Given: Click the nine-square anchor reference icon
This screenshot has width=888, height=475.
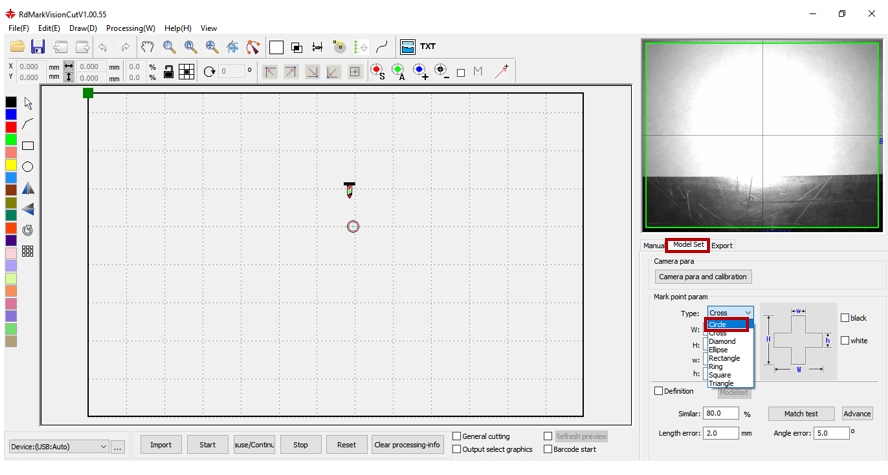Looking at the screenshot, I should point(186,71).
